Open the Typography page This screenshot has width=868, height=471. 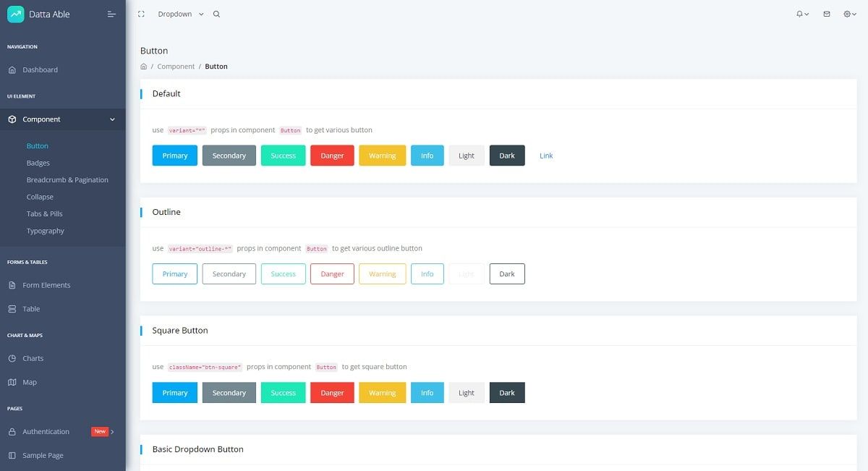click(x=46, y=230)
